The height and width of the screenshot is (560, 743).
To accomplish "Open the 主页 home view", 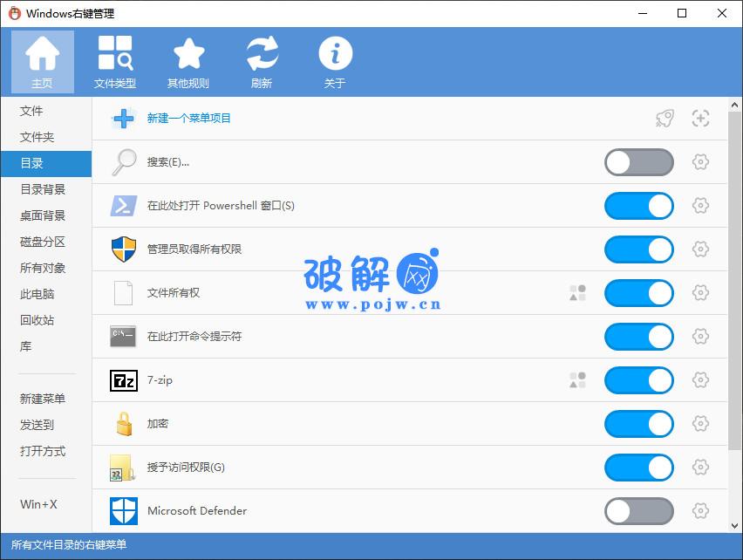I will 42,61.
